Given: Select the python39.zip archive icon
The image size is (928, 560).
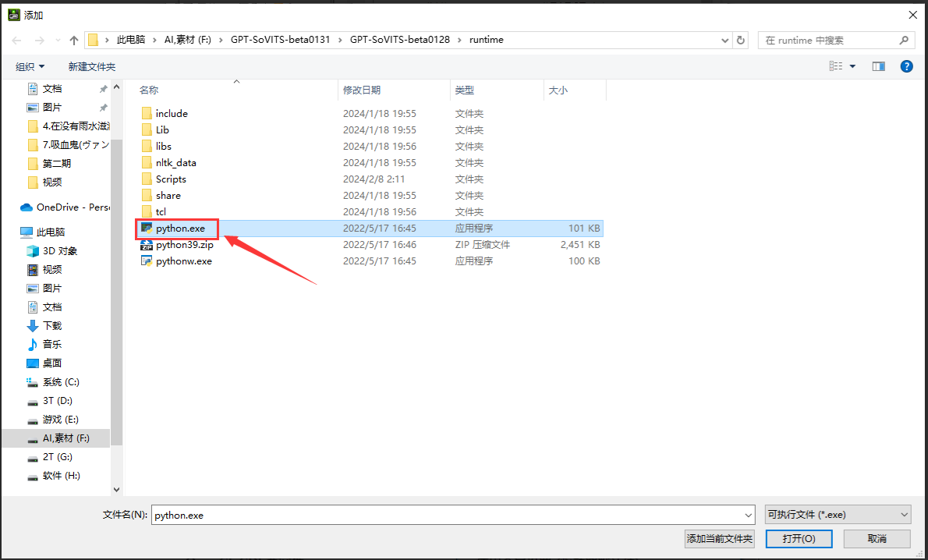Looking at the screenshot, I should click(x=146, y=245).
